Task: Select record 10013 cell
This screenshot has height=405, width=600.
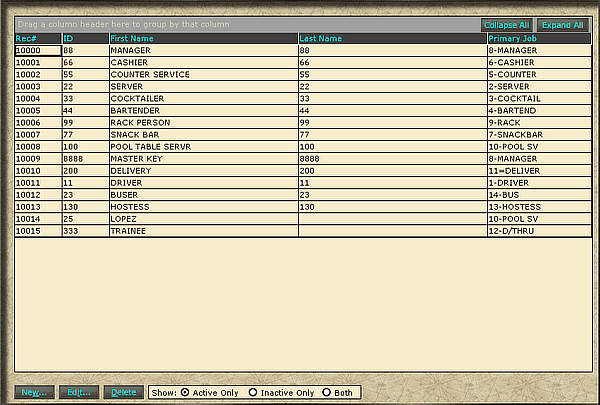Action: point(38,207)
